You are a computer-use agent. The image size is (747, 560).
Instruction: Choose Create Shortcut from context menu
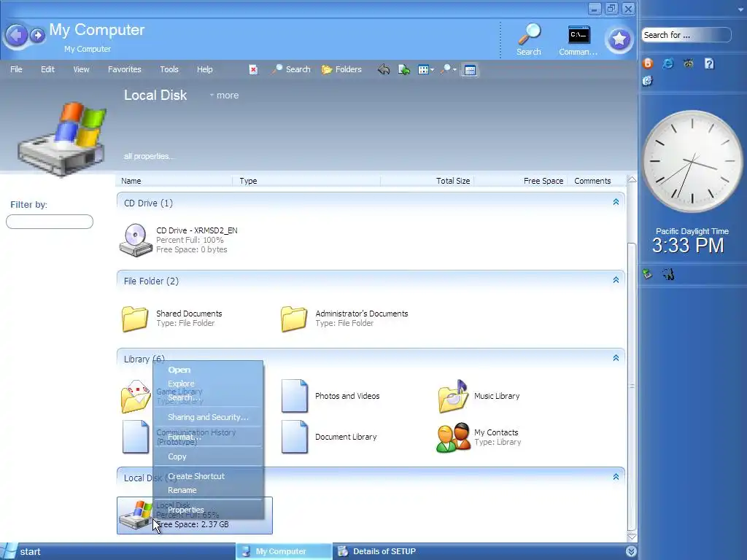pyautogui.click(x=208, y=476)
